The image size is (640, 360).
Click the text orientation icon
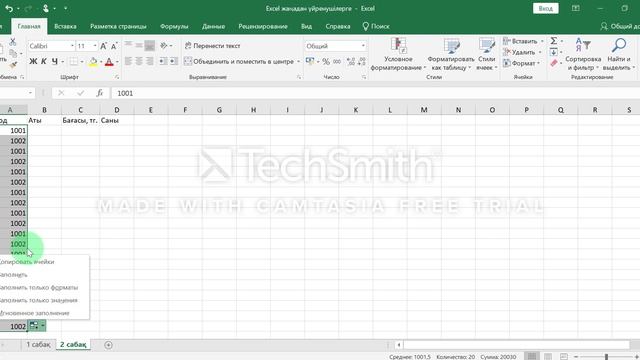[x=164, y=45]
